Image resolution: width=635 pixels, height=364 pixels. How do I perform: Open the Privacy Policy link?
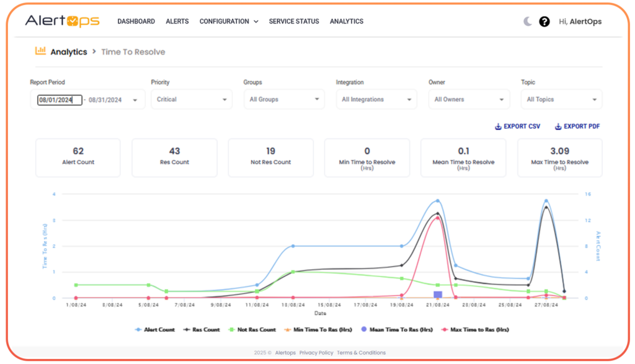pyautogui.click(x=315, y=352)
